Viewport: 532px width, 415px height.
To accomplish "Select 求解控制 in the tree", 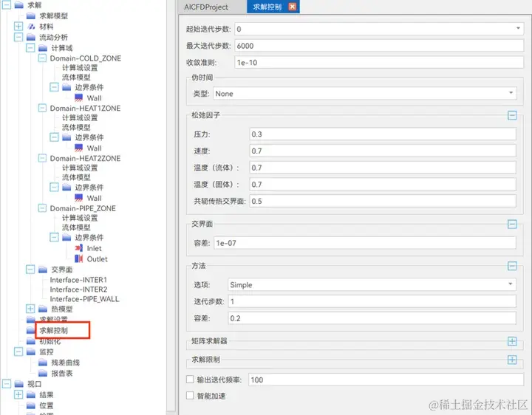I will [x=54, y=330].
